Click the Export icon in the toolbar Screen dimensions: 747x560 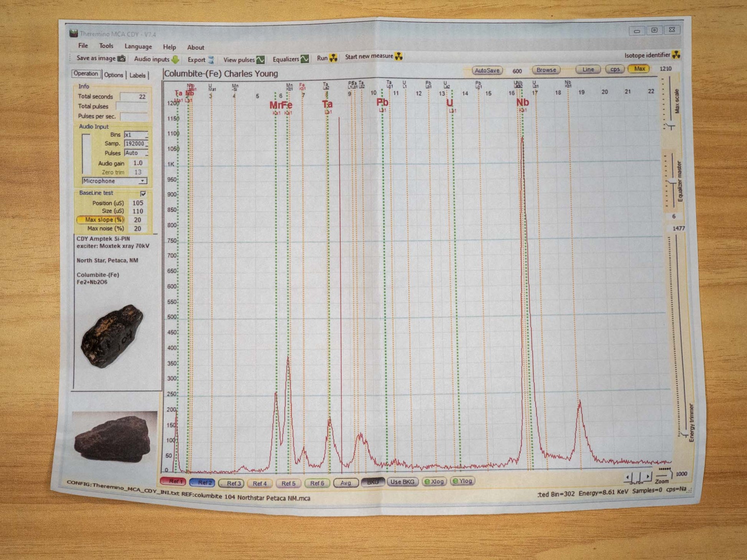click(211, 60)
